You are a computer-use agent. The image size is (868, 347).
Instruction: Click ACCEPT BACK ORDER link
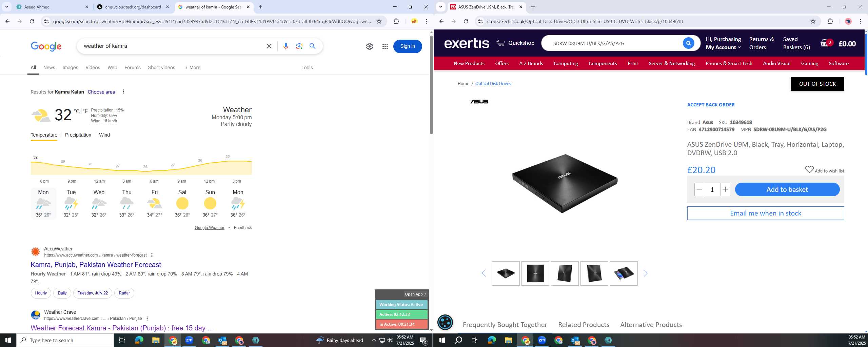point(711,105)
